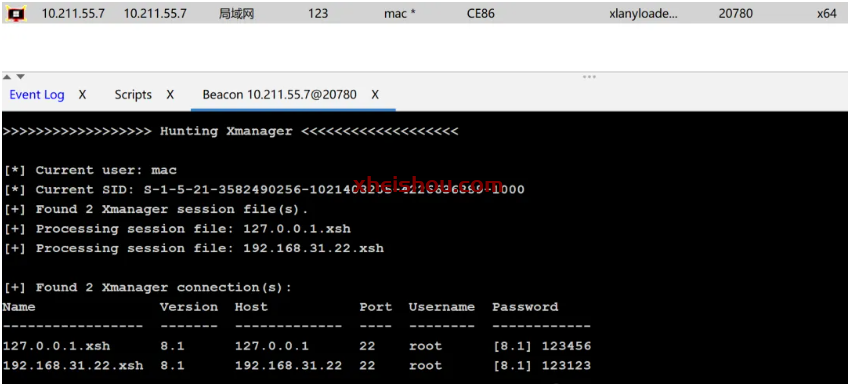The image size is (856, 384).
Task: Click the 127.0.0.1.xsh result row in the console
Action: 296,346
